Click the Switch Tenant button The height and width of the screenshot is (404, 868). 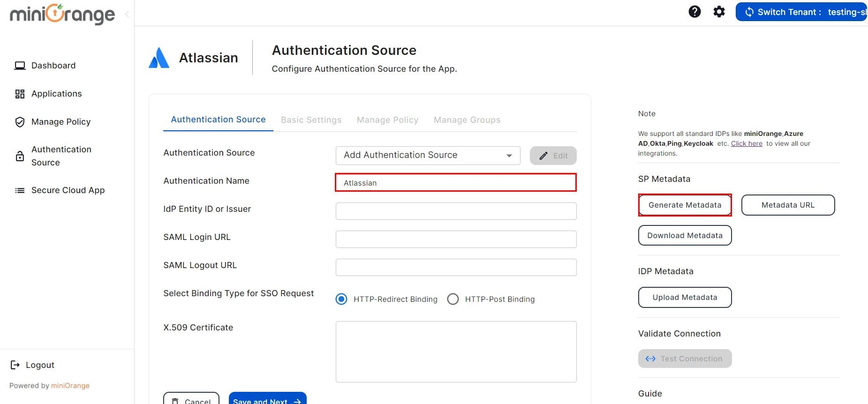(802, 12)
